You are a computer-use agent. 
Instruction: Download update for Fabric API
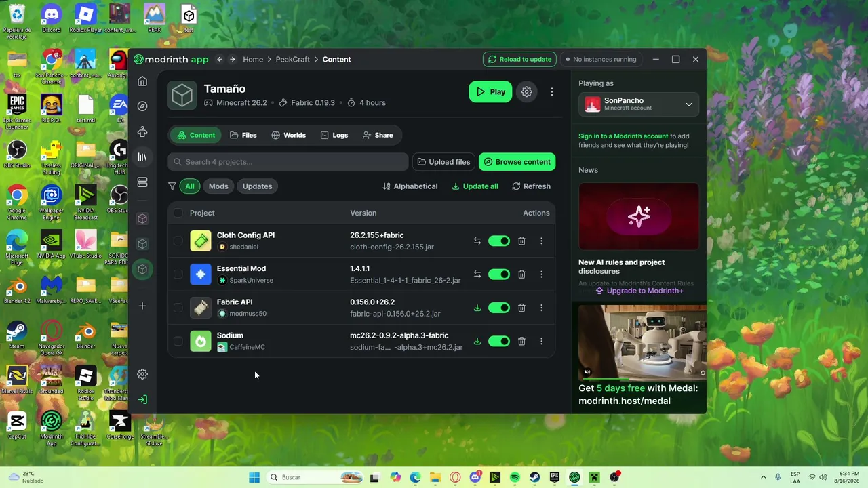click(477, 308)
